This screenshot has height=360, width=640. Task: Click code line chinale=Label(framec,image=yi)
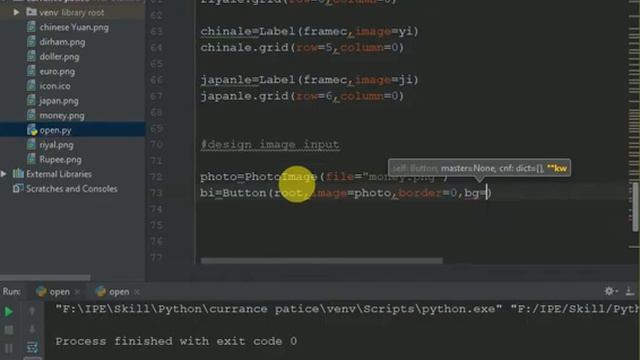309,31
